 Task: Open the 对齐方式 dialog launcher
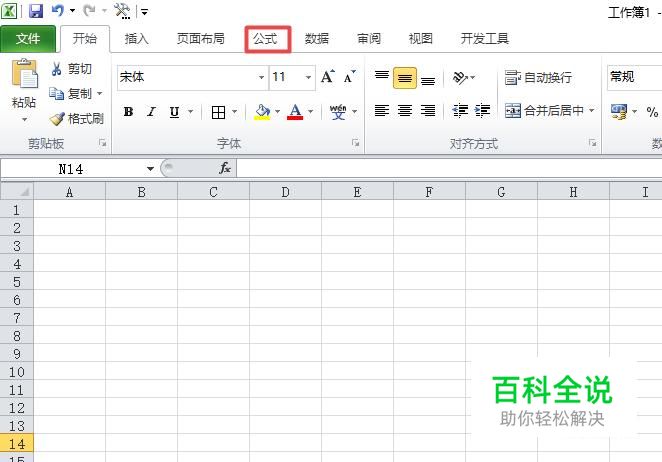[593, 144]
